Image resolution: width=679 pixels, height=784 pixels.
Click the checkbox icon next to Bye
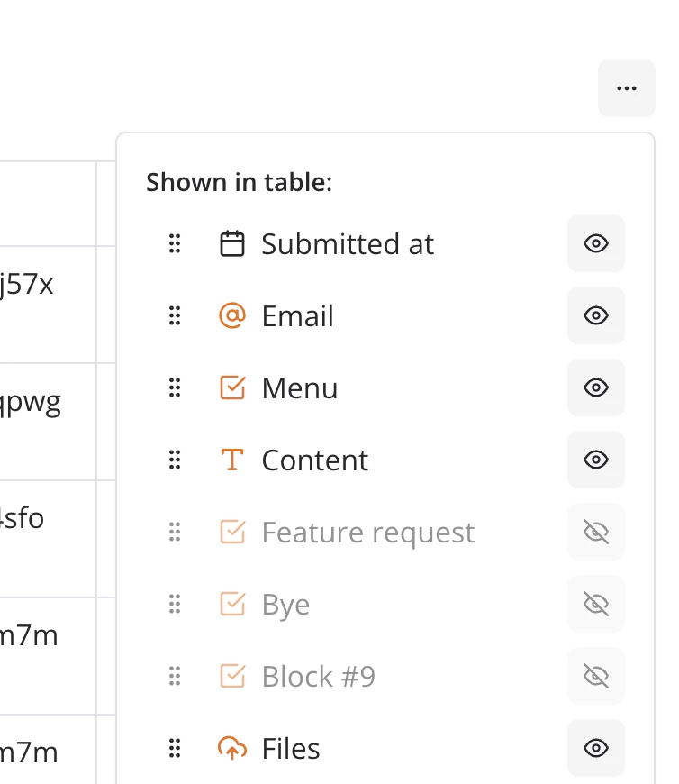pos(232,604)
